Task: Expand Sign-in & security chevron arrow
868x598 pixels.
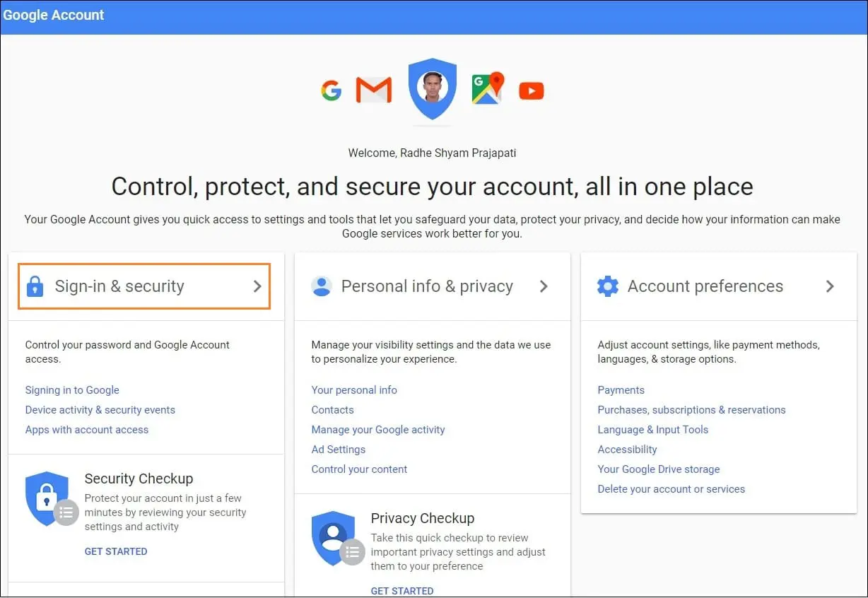Action: coord(257,286)
